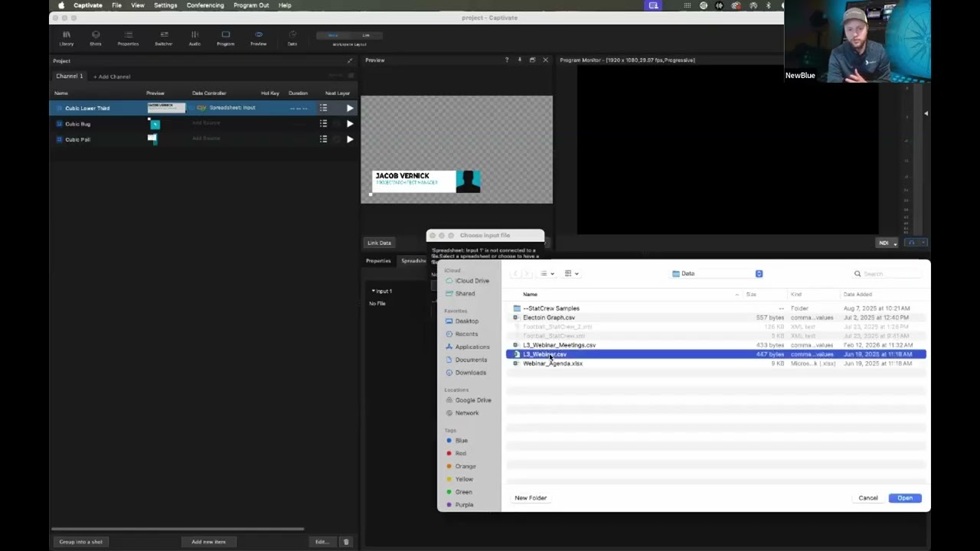Open the Conferencing menu
Image resolution: width=980 pixels, height=551 pixels.
(x=205, y=5)
